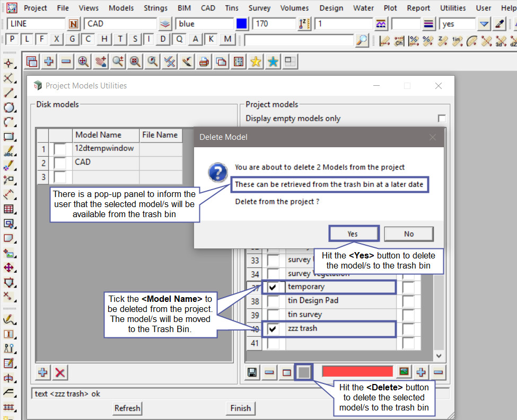This screenshot has height=420, width=517.
Task: Enable 'Display empty models only' checkbox
Action: coord(441,119)
